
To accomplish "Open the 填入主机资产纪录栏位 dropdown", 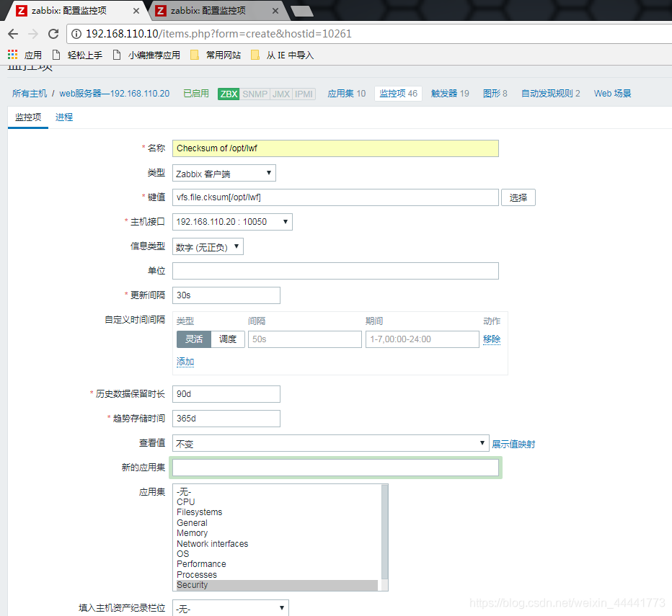I will (x=231, y=608).
